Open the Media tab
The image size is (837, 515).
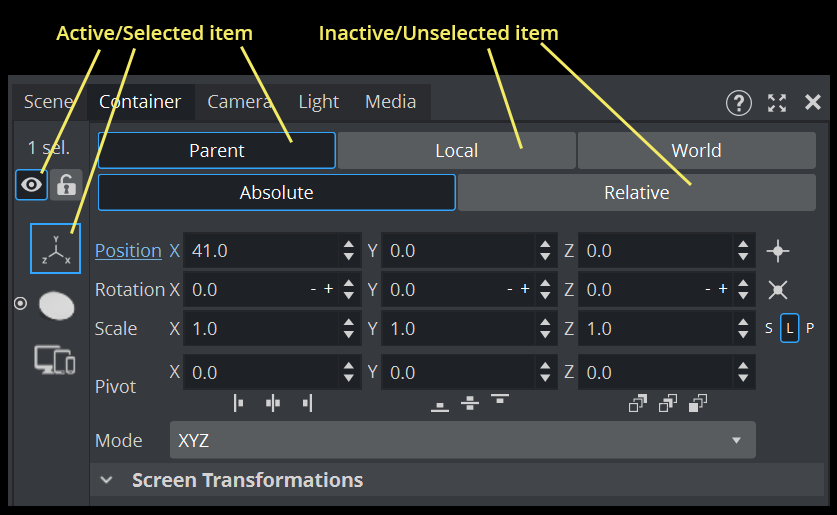(390, 102)
